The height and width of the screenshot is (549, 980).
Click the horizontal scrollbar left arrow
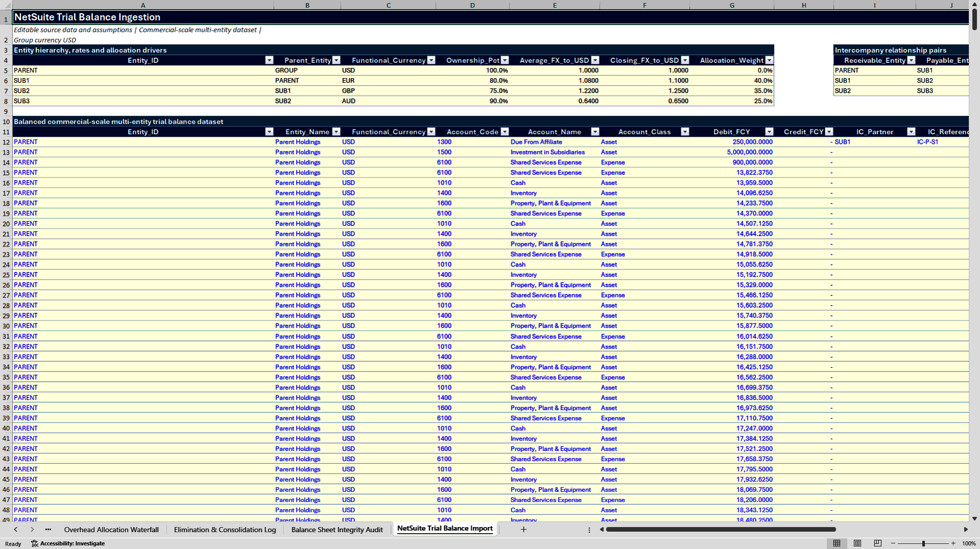pyautogui.click(x=602, y=530)
